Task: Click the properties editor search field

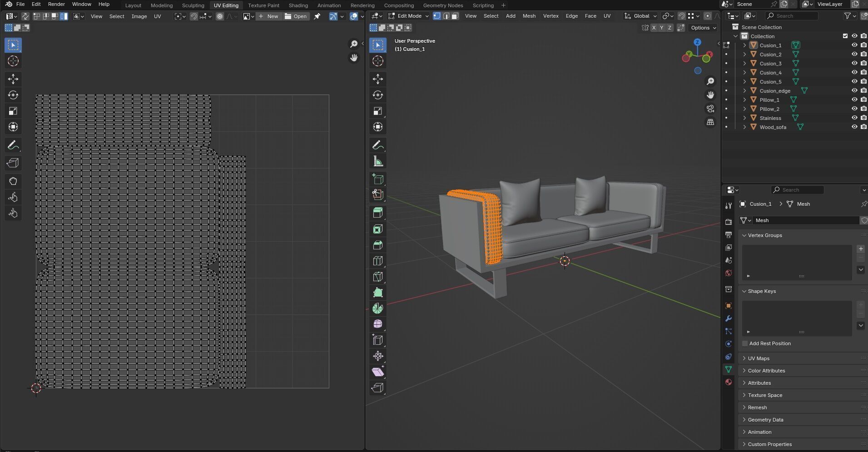Action: [797, 190]
